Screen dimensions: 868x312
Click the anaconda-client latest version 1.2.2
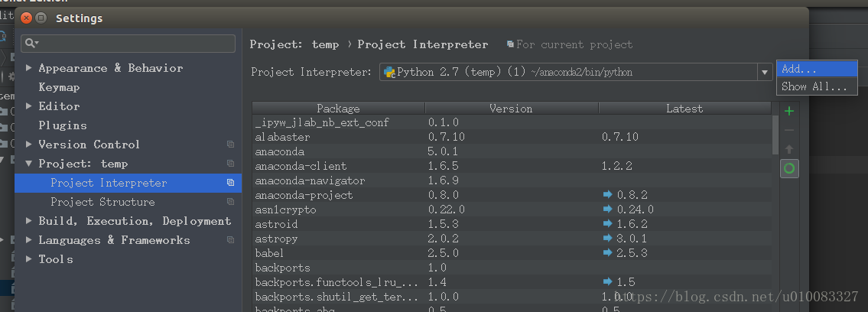pos(617,166)
